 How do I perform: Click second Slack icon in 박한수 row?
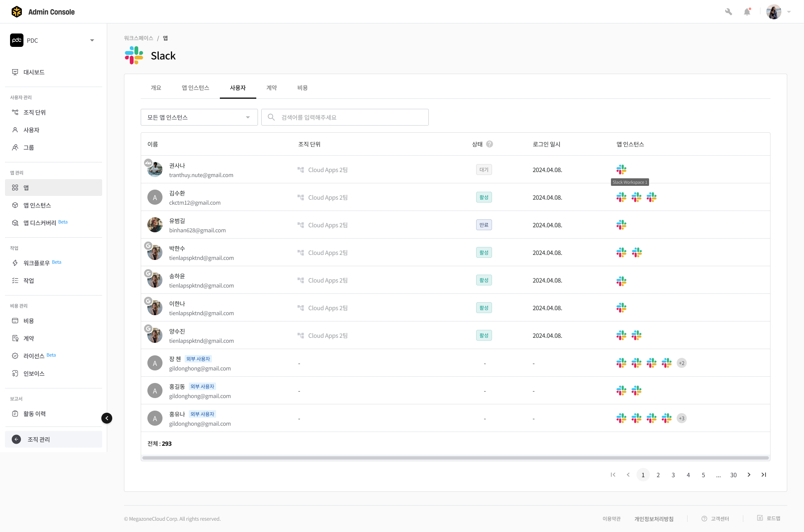pyautogui.click(x=637, y=252)
